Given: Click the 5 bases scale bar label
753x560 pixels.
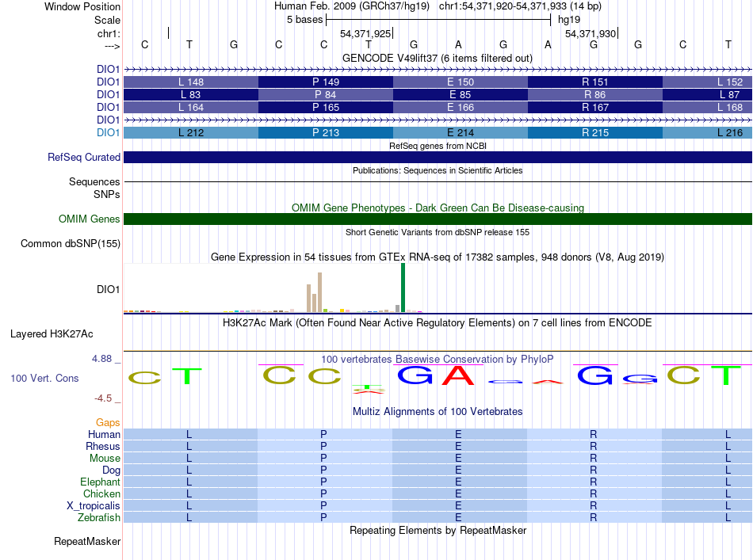Looking at the screenshot, I should (305, 20).
